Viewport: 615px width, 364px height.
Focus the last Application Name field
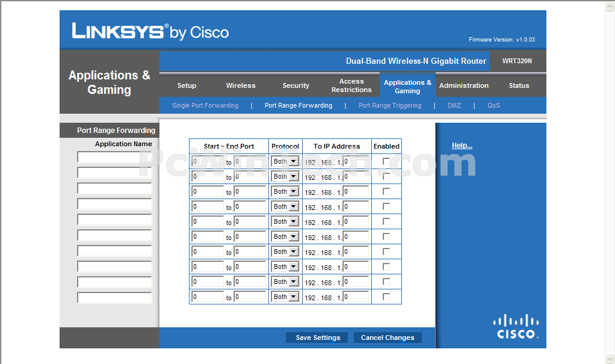click(114, 298)
